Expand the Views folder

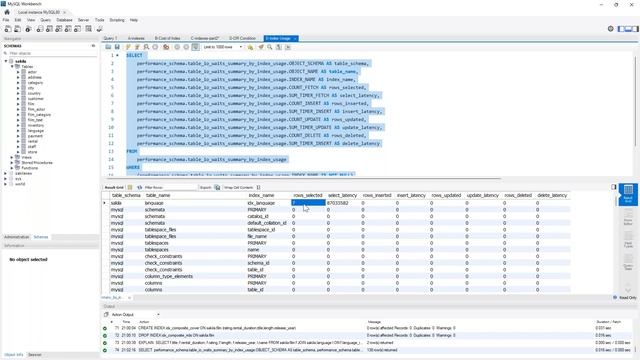12,157
